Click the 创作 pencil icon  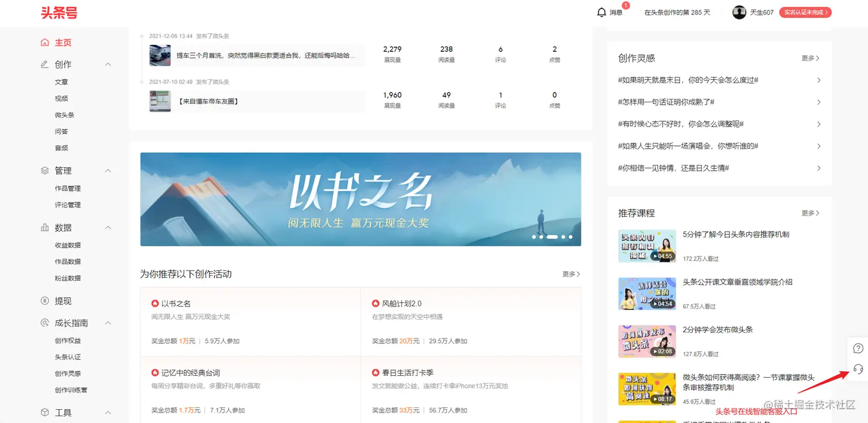tap(45, 64)
